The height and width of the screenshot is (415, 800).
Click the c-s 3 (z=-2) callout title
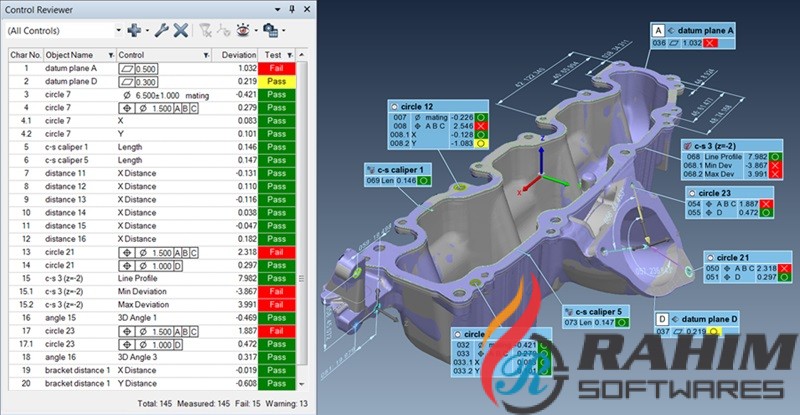point(715,146)
